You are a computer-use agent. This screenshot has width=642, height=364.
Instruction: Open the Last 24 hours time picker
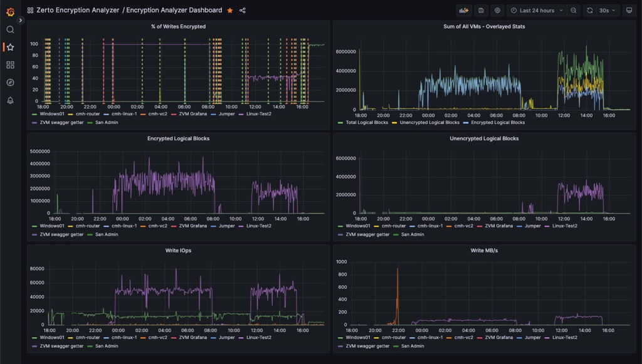click(537, 11)
